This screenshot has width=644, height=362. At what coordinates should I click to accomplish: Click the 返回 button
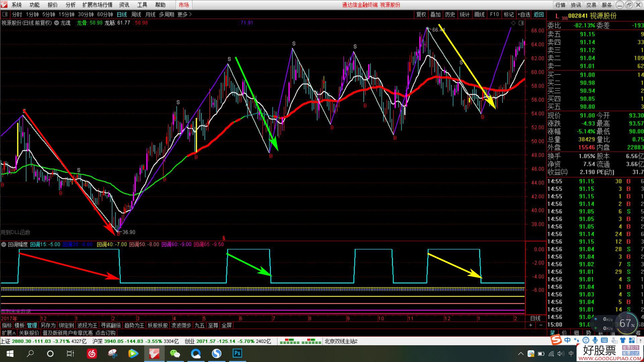539,14
